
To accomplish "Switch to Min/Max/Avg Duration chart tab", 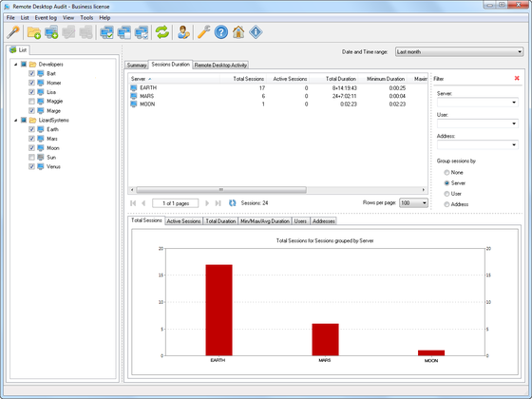I will [265, 221].
